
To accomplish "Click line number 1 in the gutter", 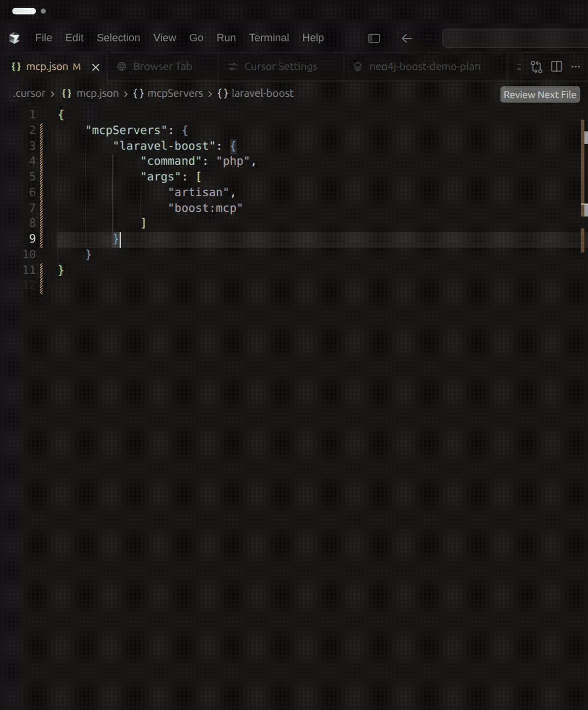I will (x=32, y=115).
